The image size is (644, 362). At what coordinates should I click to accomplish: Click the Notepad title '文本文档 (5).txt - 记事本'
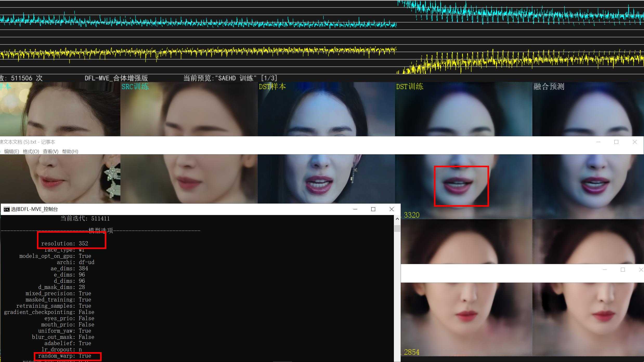[x=27, y=142]
